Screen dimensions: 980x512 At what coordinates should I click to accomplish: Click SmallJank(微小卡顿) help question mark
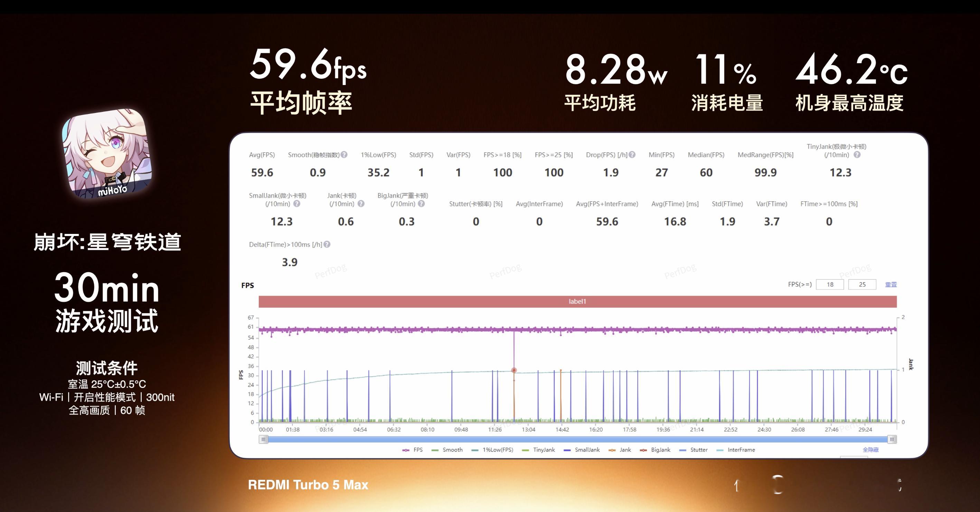coord(297,204)
